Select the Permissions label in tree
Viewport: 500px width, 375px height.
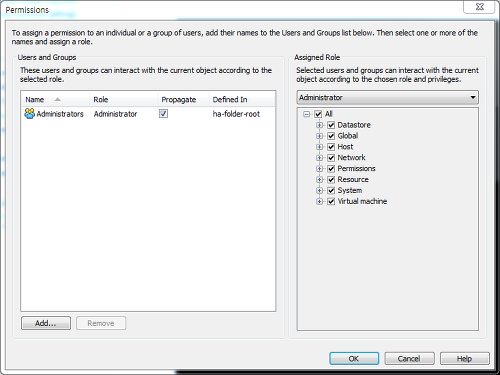356,169
